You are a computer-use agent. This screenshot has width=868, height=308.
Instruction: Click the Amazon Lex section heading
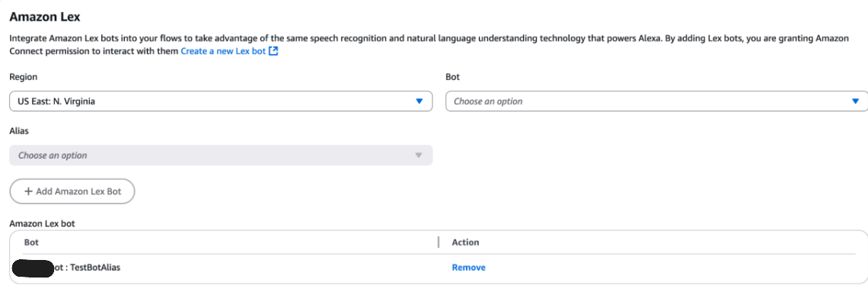45,17
